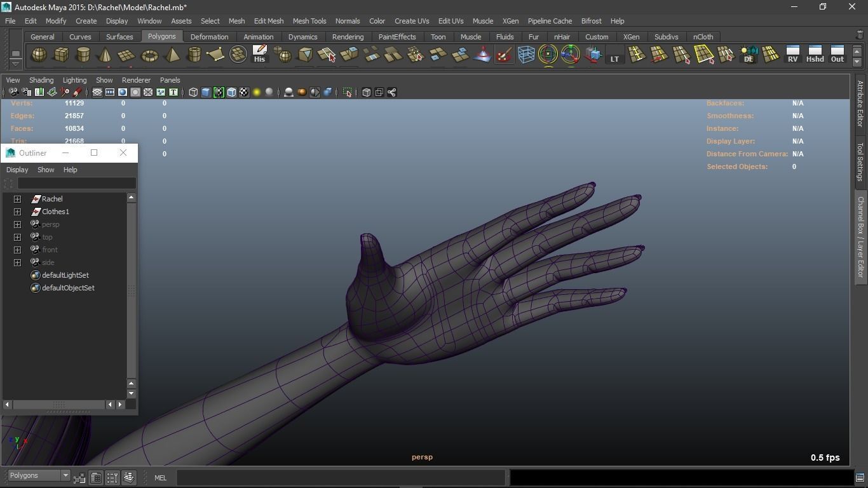Select the Clothes1 object in Outliner
This screenshot has width=868, height=488.
55,212
